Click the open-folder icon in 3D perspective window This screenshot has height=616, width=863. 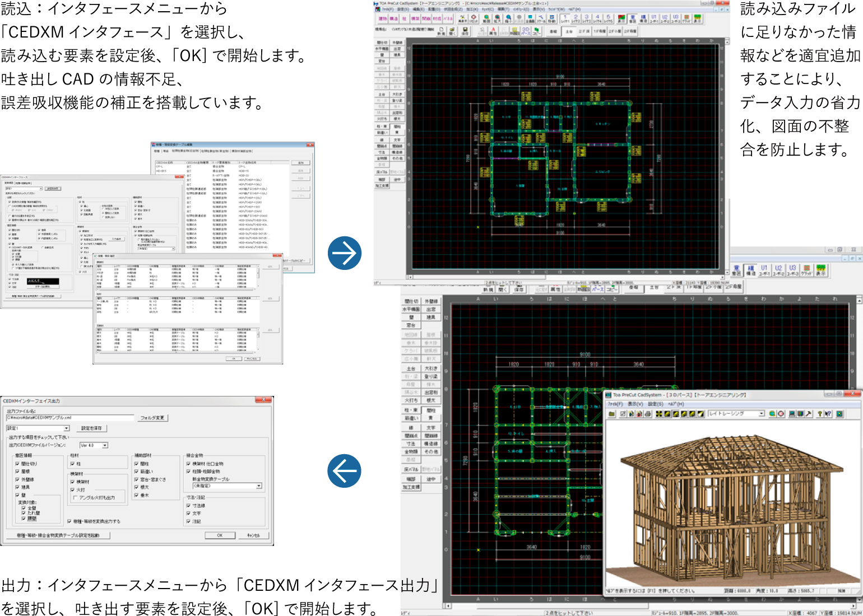[x=612, y=414]
